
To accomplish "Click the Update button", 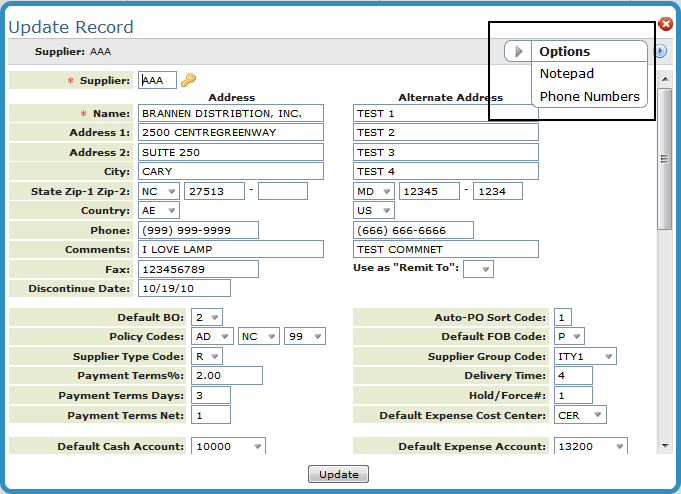I will click(x=339, y=474).
